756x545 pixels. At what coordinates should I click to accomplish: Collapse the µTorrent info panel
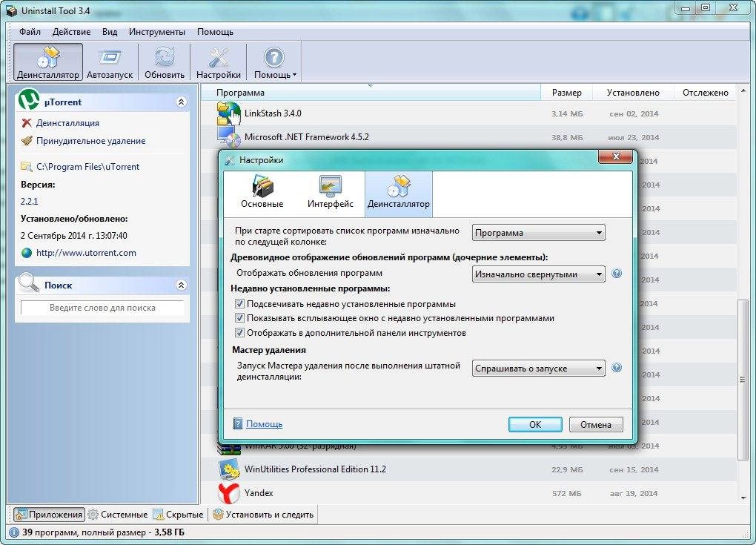coord(182,102)
